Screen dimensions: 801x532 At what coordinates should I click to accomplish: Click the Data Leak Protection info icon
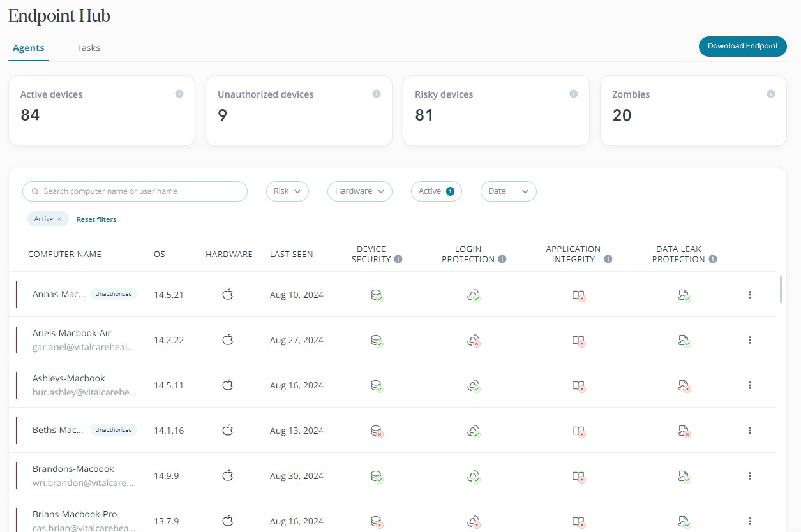coord(713,260)
